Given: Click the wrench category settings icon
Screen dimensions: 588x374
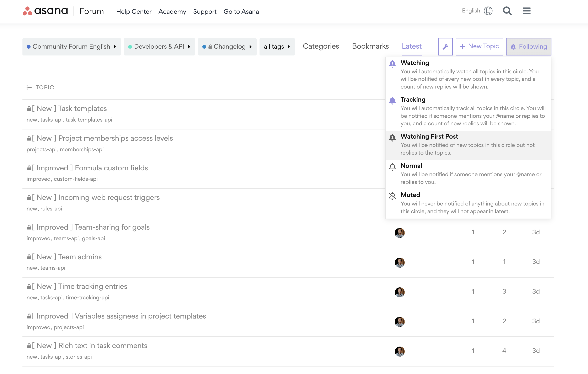Looking at the screenshot, I should click(445, 47).
